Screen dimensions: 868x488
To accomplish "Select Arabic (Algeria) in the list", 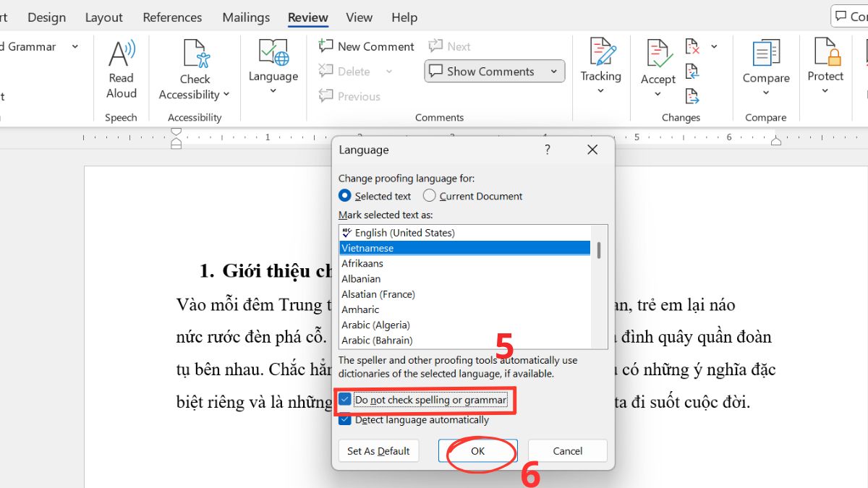I will click(x=465, y=325).
